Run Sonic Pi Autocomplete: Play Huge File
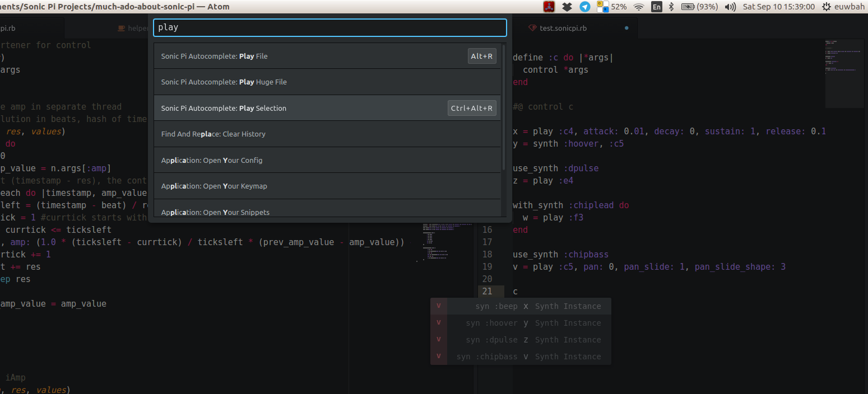This screenshot has height=394, width=868. [x=327, y=82]
